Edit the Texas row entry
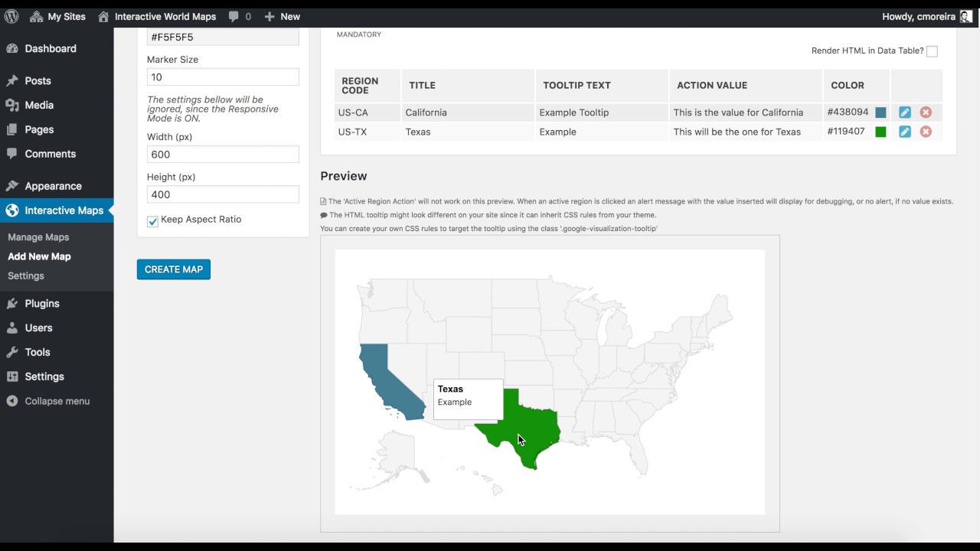This screenshot has width=980, height=551. (905, 132)
